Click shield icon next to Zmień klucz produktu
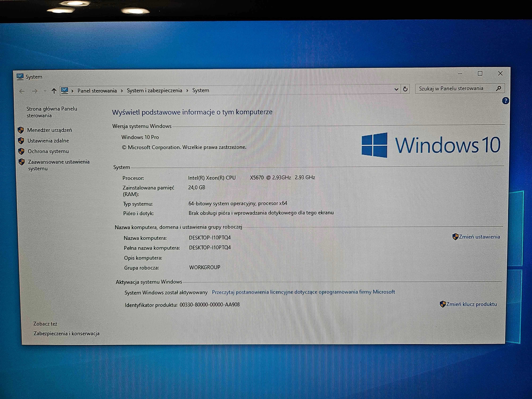The height and width of the screenshot is (399, 532). click(443, 304)
